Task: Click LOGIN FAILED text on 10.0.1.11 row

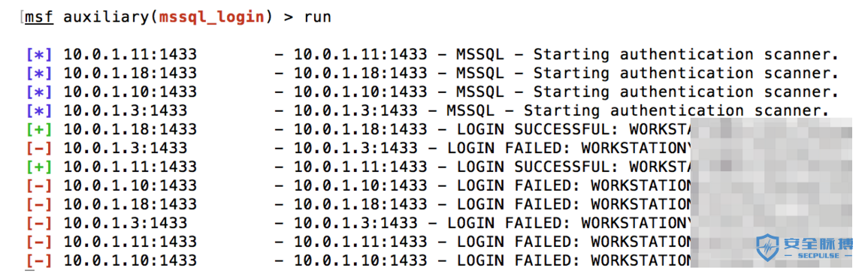Action: click(x=518, y=242)
